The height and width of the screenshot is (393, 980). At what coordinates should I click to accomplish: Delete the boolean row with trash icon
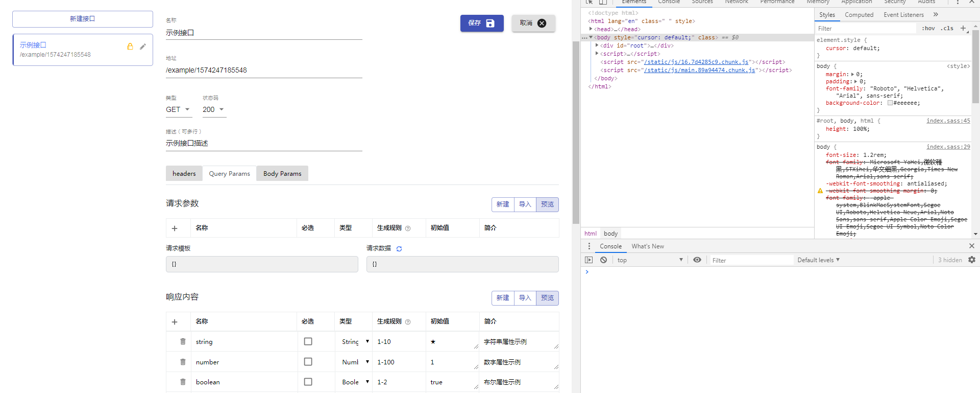click(183, 382)
